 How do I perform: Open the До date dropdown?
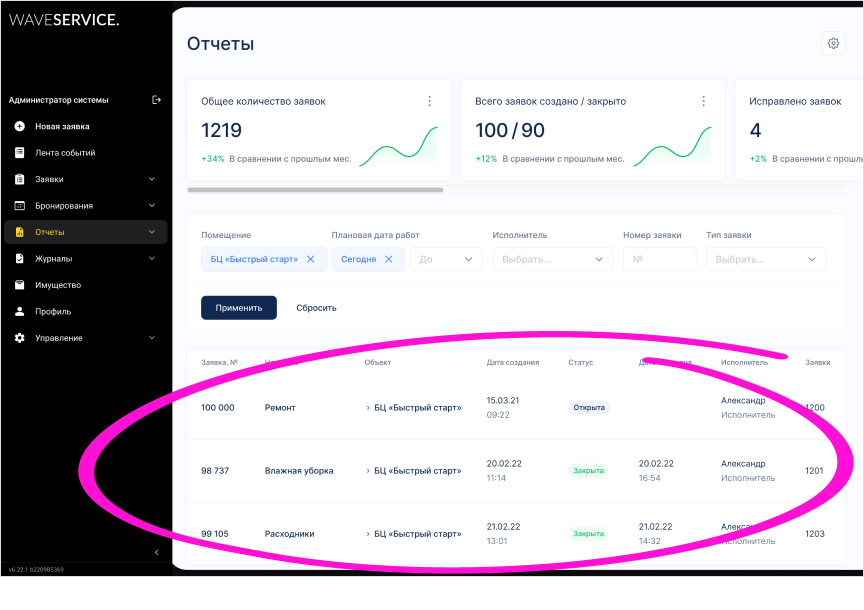(x=446, y=259)
